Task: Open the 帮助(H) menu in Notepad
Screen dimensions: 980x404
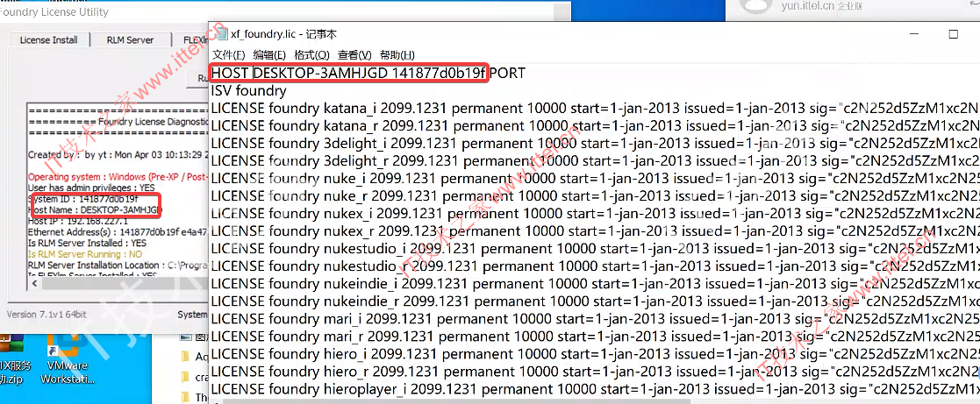Action: pos(397,55)
